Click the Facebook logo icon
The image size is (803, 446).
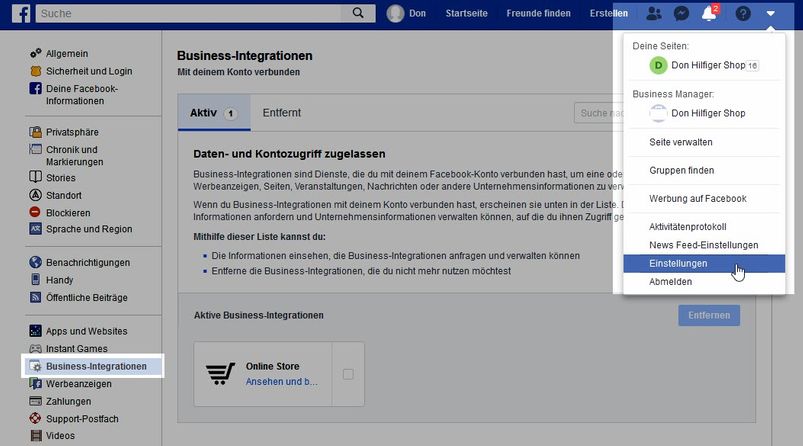click(20, 13)
